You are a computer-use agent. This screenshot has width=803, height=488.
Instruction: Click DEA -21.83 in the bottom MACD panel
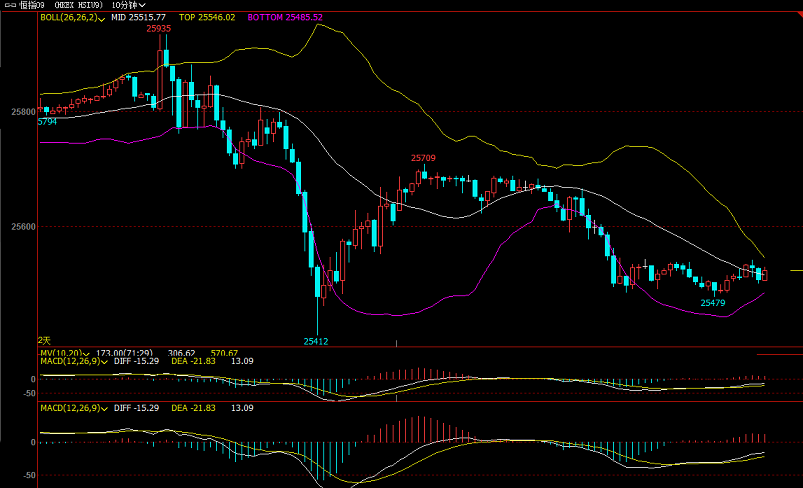point(193,408)
